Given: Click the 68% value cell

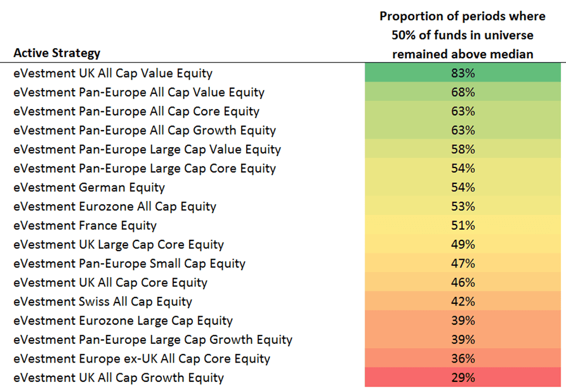Looking at the screenshot, I should click(462, 92).
